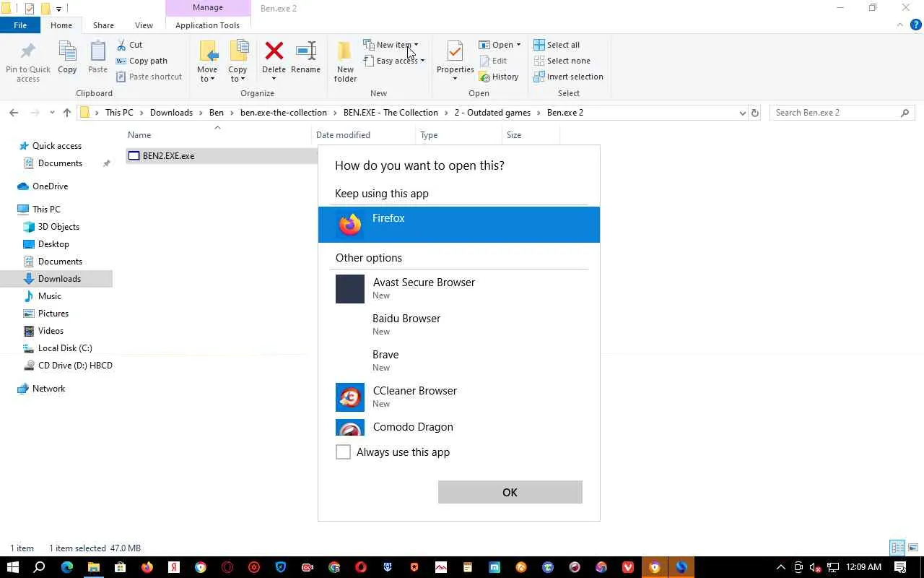This screenshot has width=924, height=578.
Task: Open Explorer help via the question mark icon
Action: (x=916, y=25)
